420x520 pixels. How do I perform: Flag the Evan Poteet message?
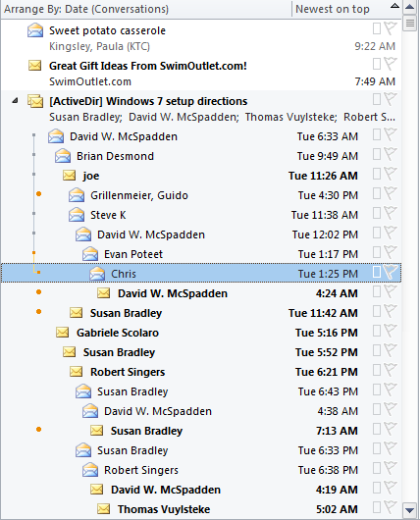[391, 252]
